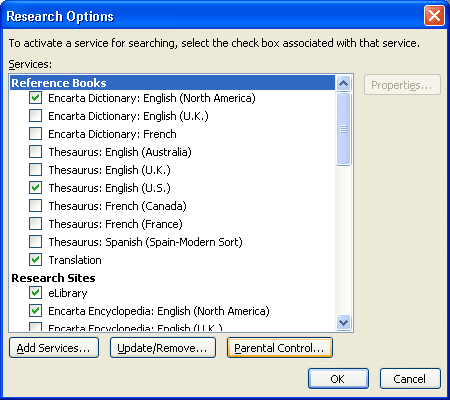Select the Research Sites category header
The height and width of the screenshot is (400, 450).
coord(53,278)
